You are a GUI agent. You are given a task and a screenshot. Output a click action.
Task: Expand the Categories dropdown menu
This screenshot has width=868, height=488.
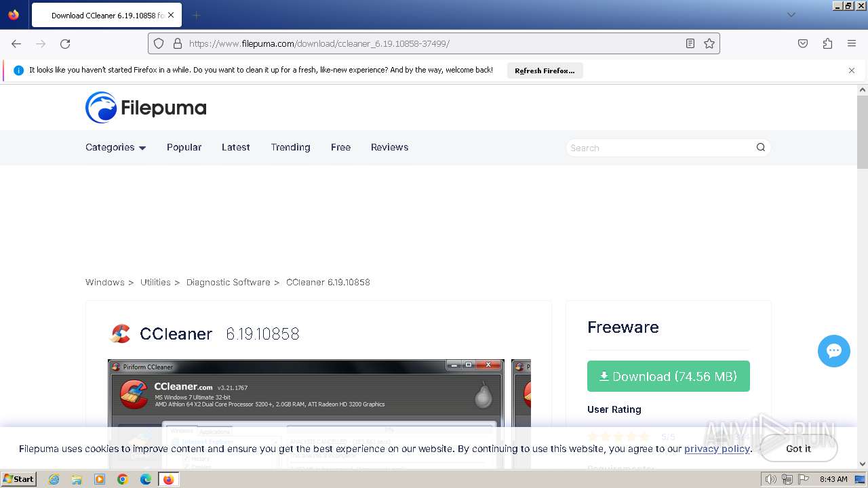116,147
